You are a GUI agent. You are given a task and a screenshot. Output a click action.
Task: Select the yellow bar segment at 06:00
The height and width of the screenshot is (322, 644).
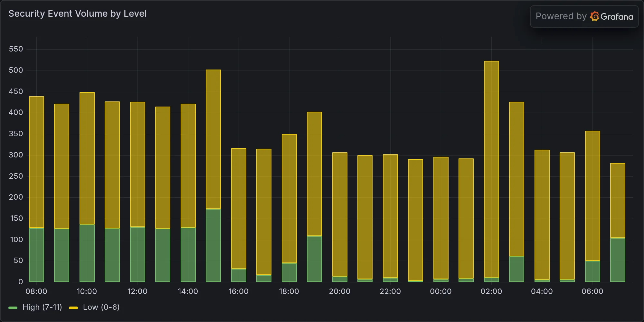coord(592,195)
